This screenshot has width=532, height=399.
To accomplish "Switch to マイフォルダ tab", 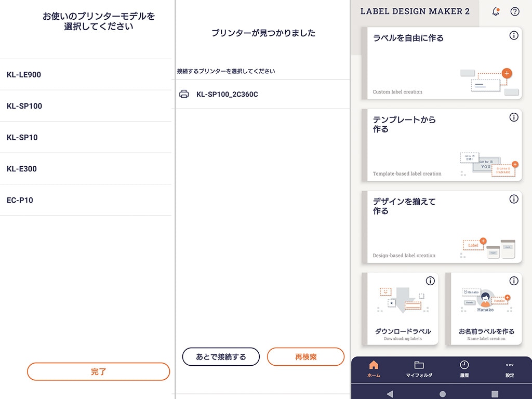I will pos(419,369).
